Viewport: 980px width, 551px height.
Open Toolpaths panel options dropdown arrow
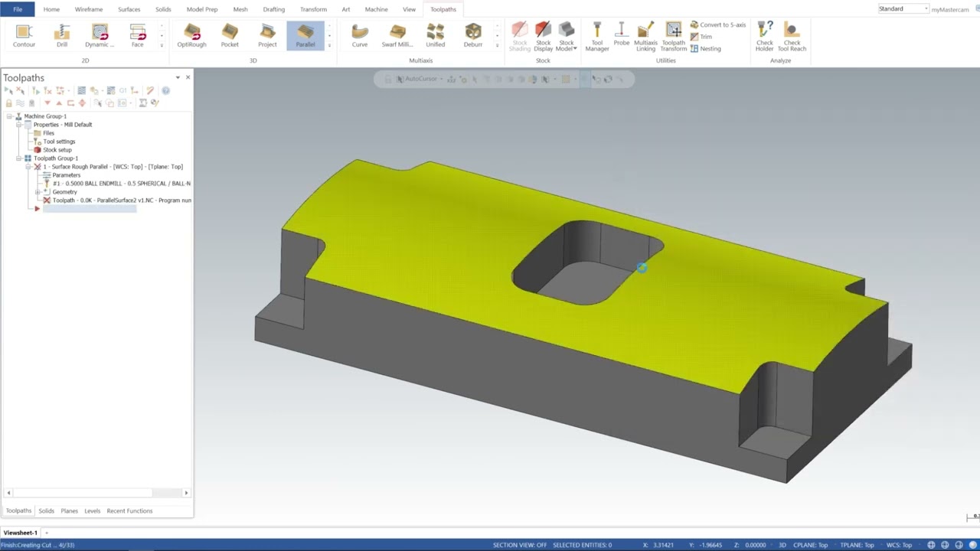178,77
